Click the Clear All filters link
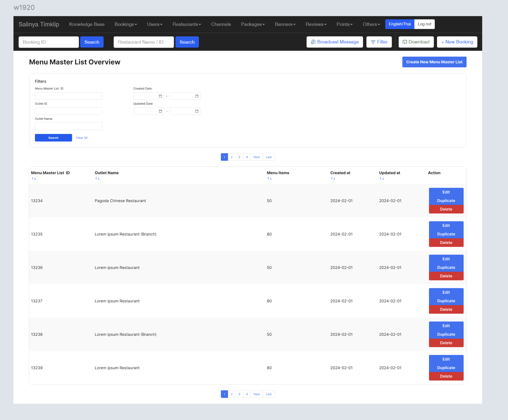Viewport: 508px width, 420px height. (x=82, y=138)
